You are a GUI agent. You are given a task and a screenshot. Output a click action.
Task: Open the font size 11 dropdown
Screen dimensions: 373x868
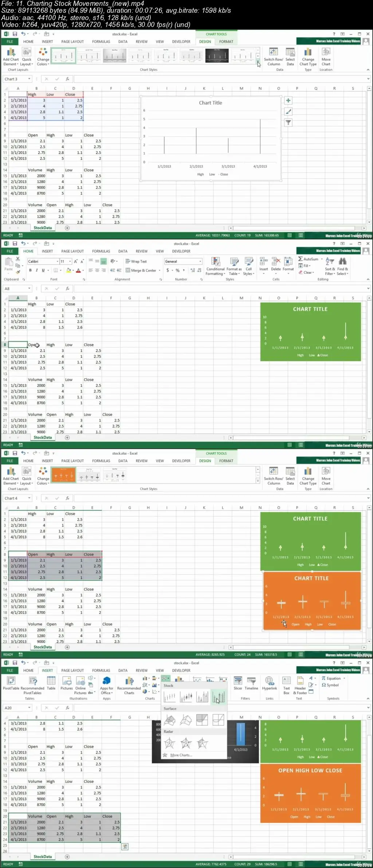[70, 261]
